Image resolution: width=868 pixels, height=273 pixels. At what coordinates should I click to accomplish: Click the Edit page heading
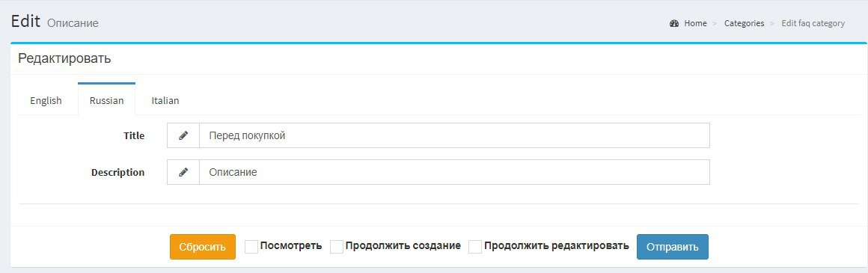[25, 21]
